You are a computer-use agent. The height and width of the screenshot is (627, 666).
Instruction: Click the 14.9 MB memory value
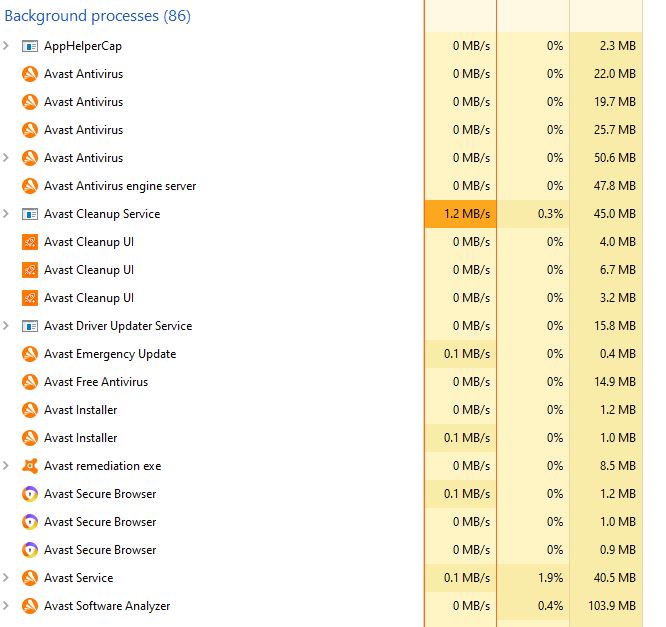tap(615, 382)
